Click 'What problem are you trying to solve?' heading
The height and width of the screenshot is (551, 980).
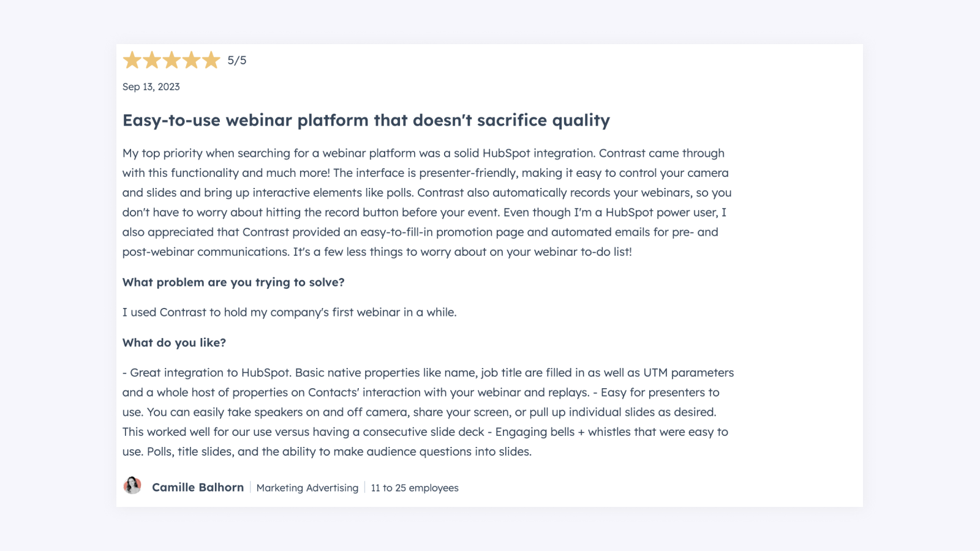coord(233,282)
